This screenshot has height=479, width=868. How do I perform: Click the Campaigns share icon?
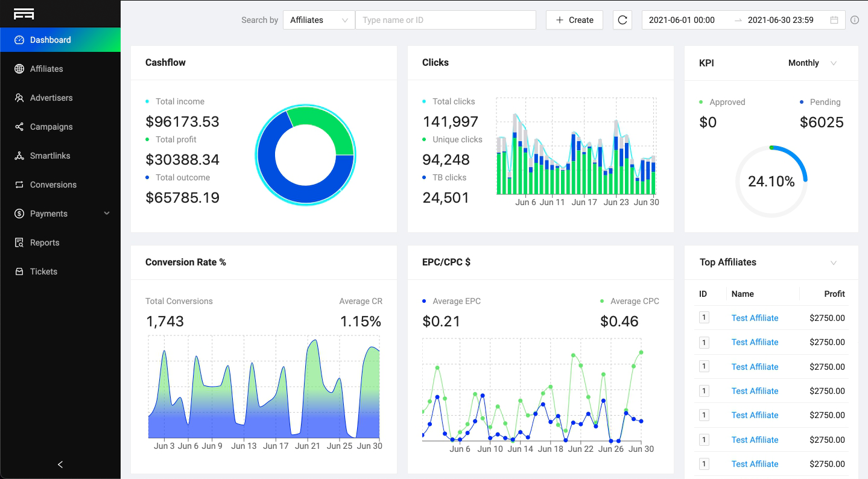click(x=19, y=127)
